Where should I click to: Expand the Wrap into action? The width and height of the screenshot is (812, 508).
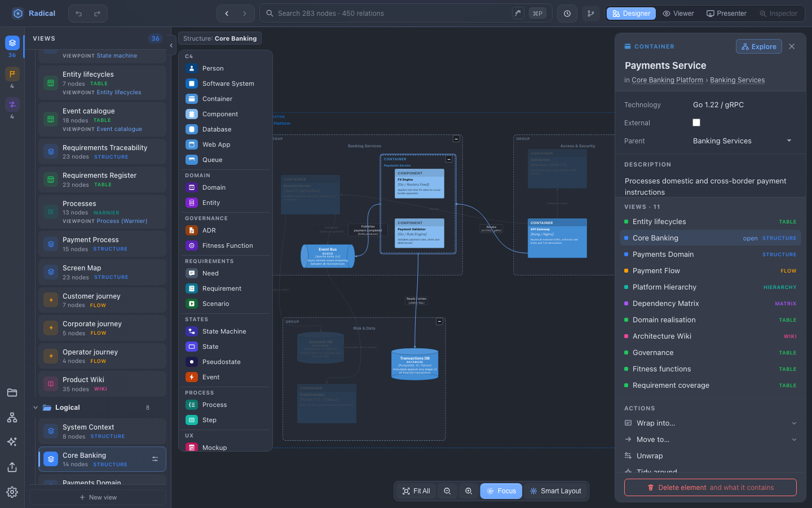[710, 423]
